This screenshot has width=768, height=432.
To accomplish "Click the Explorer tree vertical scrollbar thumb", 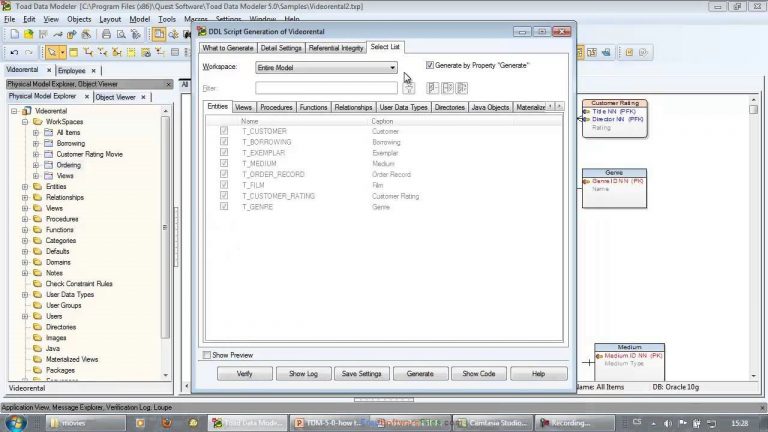I will [165, 227].
